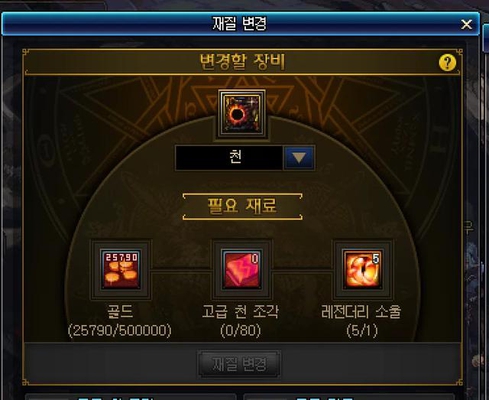The width and height of the screenshot is (489, 400).
Task: Select the 레전더리 소울 flame icon
Action: click(363, 269)
